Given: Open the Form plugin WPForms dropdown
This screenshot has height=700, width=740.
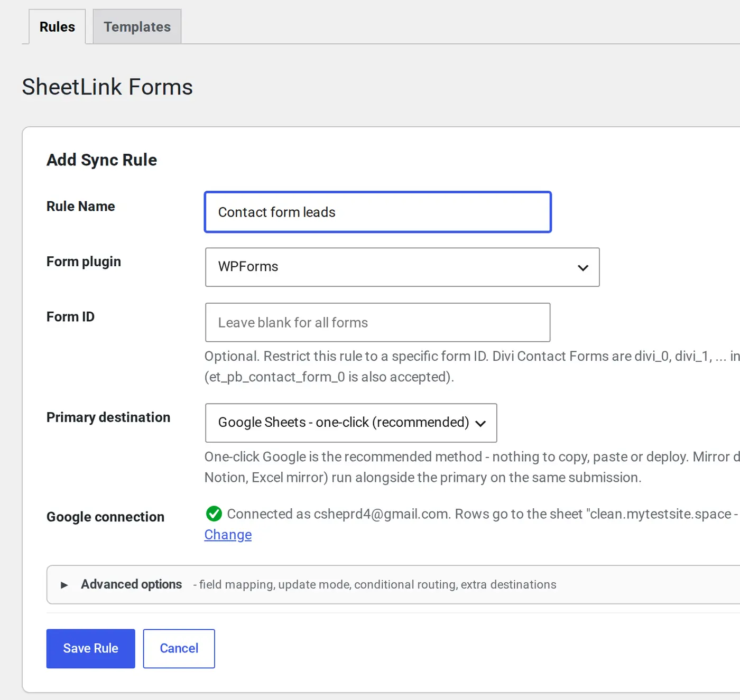Looking at the screenshot, I should (402, 267).
